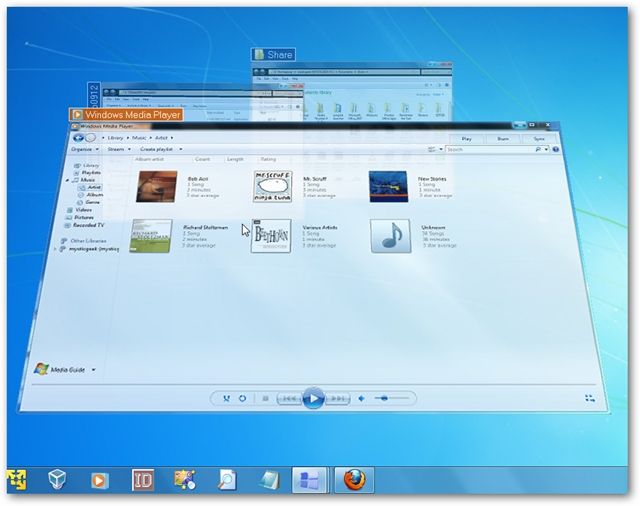Click the back navigation arrow

(78, 138)
